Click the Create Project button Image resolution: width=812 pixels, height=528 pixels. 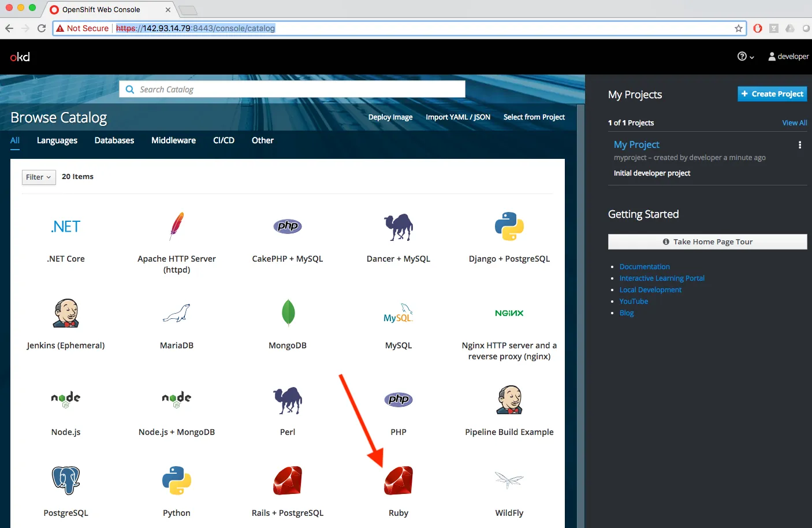click(772, 94)
